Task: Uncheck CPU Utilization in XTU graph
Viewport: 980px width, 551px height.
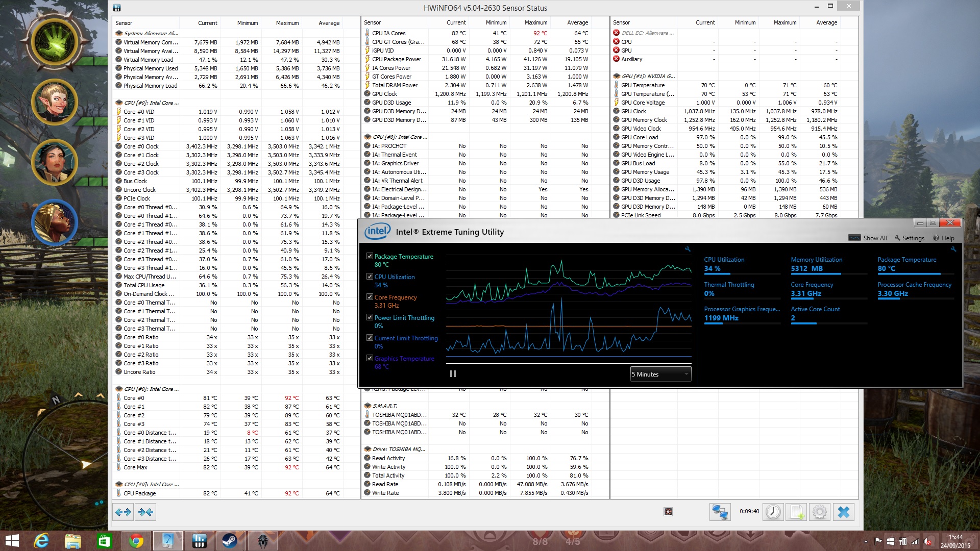Action: (370, 277)
